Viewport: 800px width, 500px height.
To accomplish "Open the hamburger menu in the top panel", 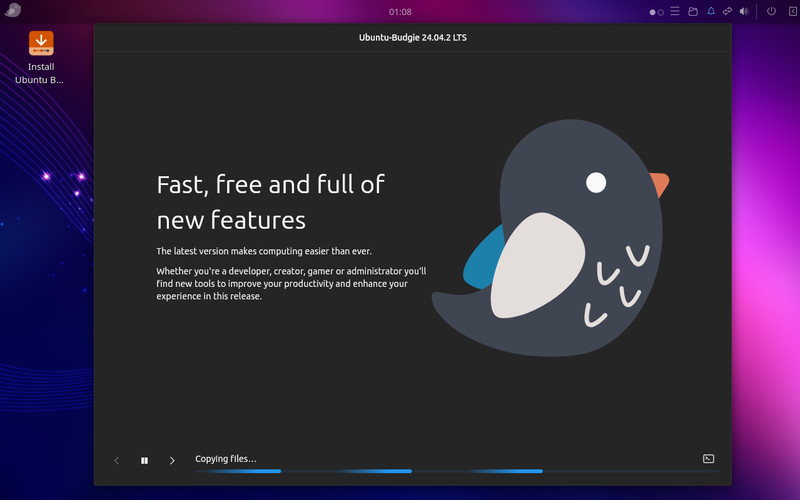I will (x=675, y=11).
